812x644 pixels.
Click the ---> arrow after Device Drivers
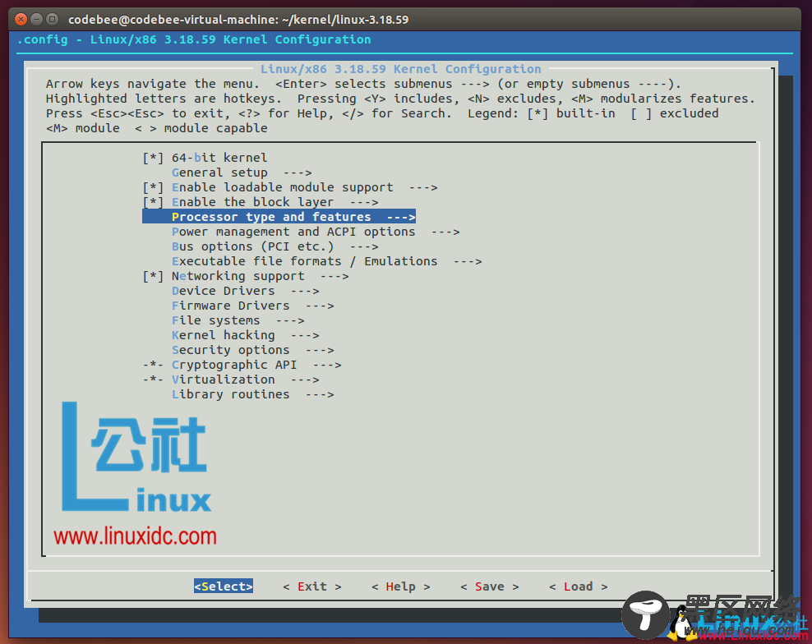pos(304,291)
